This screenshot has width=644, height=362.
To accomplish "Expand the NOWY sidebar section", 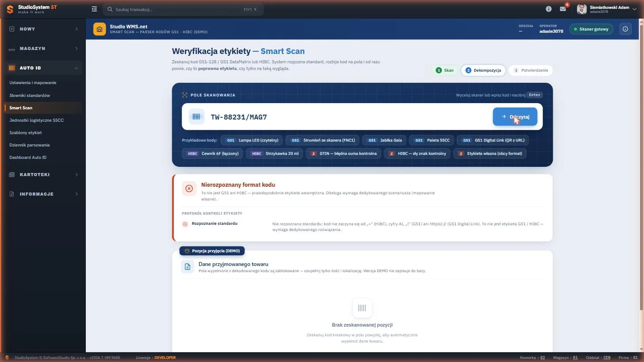I will click(x=77, y=29).
